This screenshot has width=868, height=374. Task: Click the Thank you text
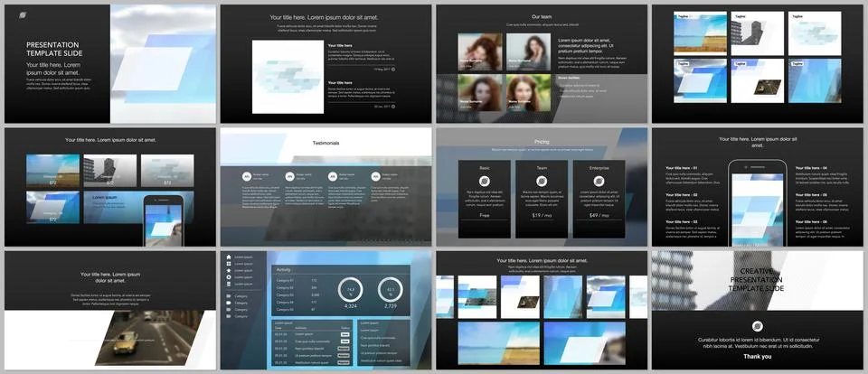(x=758, y=357)
